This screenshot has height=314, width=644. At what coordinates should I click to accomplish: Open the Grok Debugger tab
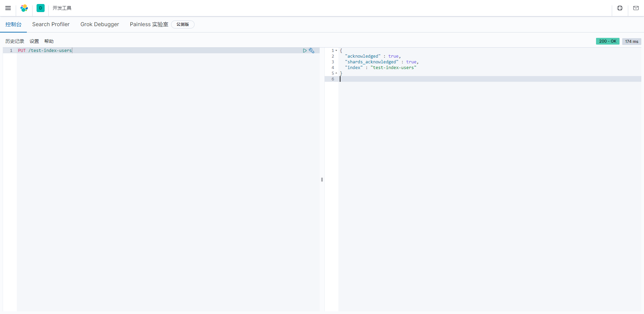click(100, 24)
